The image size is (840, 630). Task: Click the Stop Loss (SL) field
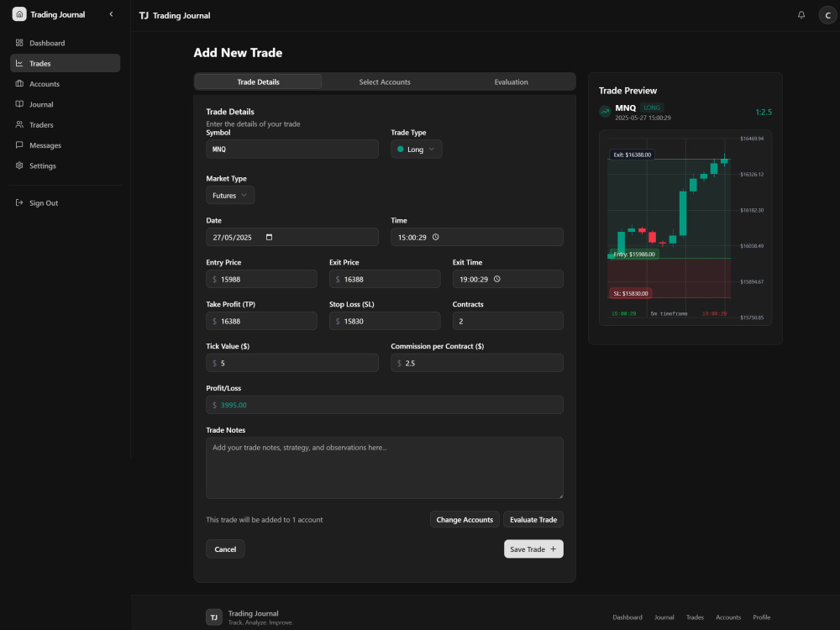385,321
